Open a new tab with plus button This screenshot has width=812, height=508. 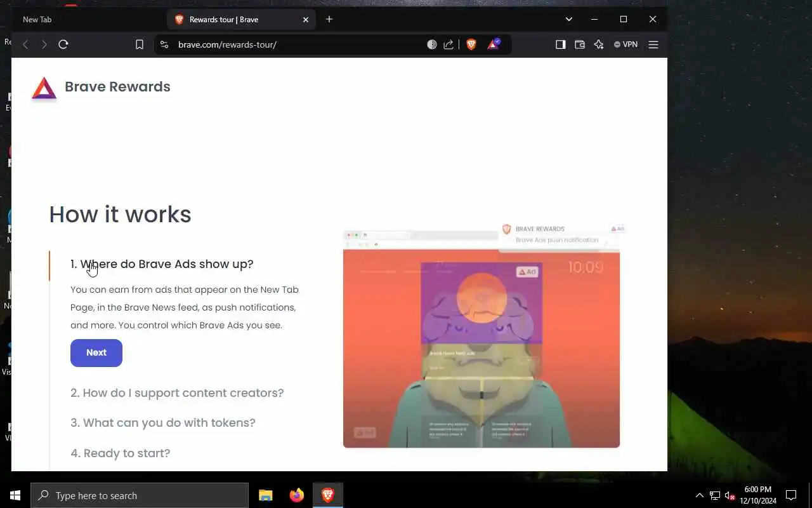[329, 20]
